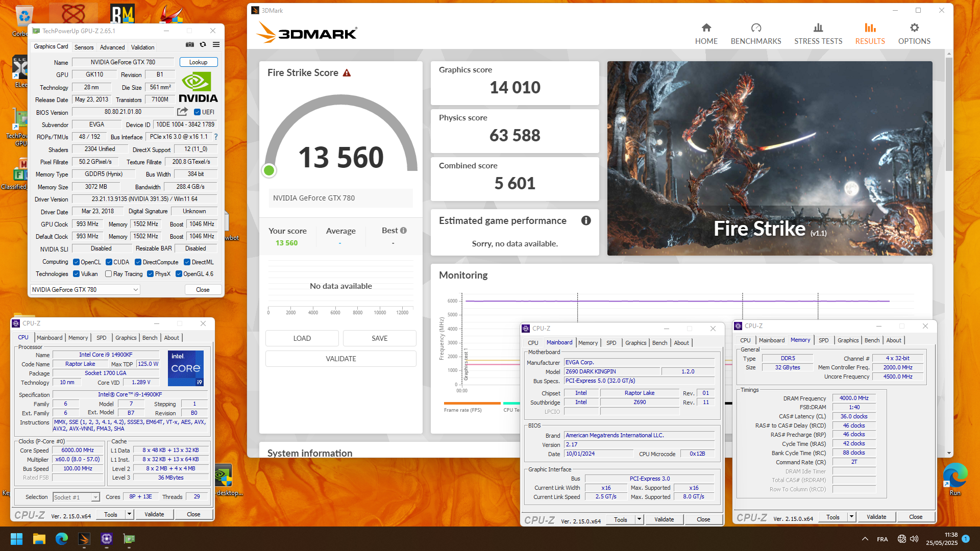Click the Close button in GPU-Z
980x551 pixels.
[x=203, y=290]
